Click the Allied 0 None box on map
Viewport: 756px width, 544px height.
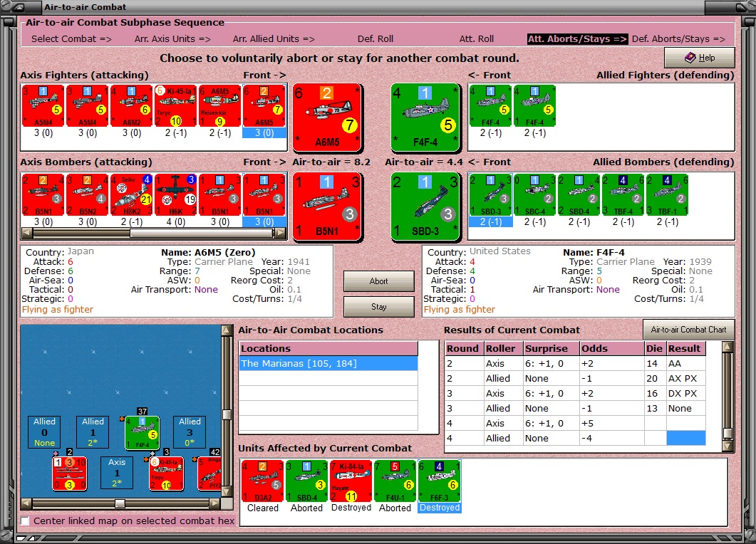click(x=44, y=431)
